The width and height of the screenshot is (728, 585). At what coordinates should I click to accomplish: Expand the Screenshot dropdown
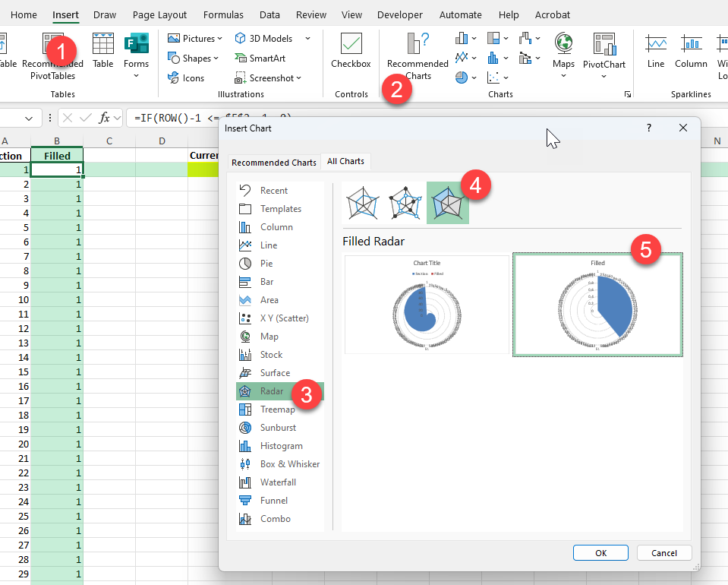click(298, 78)
